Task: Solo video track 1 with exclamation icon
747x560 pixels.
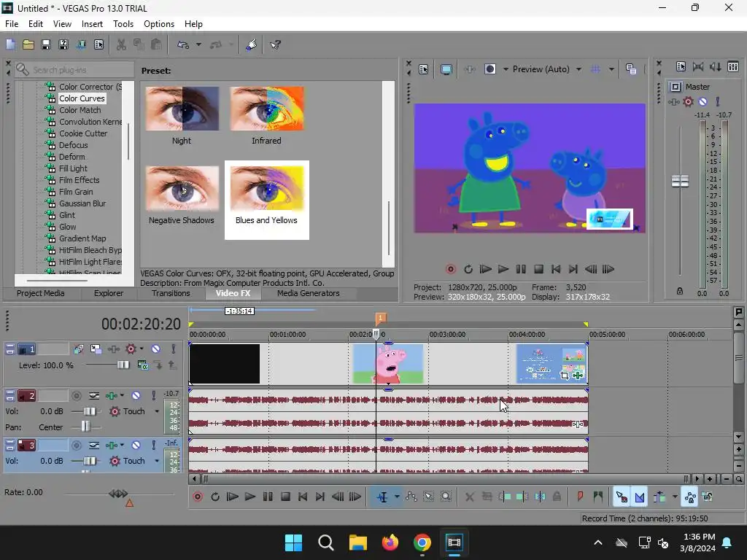Action: [174, 349]
